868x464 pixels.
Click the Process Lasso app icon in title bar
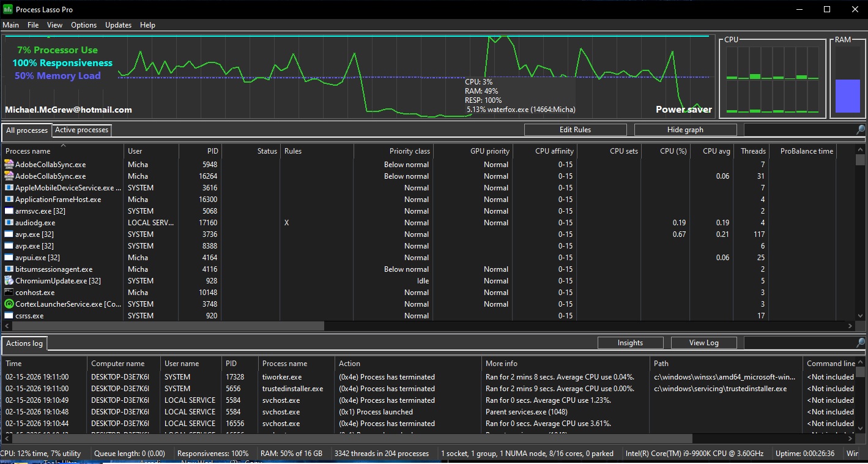(8, 9)
